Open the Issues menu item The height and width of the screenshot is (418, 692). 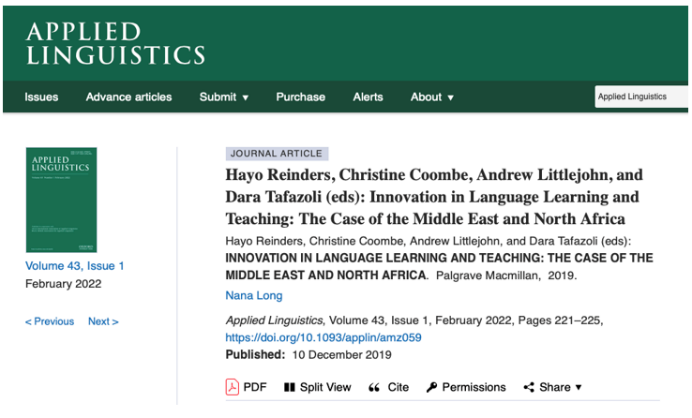41,97
